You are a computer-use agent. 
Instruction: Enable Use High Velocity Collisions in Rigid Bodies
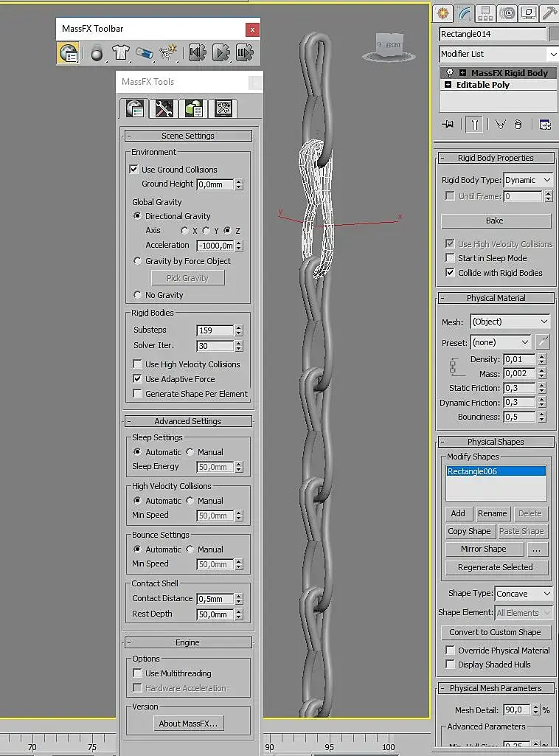pyautogui.click(x=137, y=364)
